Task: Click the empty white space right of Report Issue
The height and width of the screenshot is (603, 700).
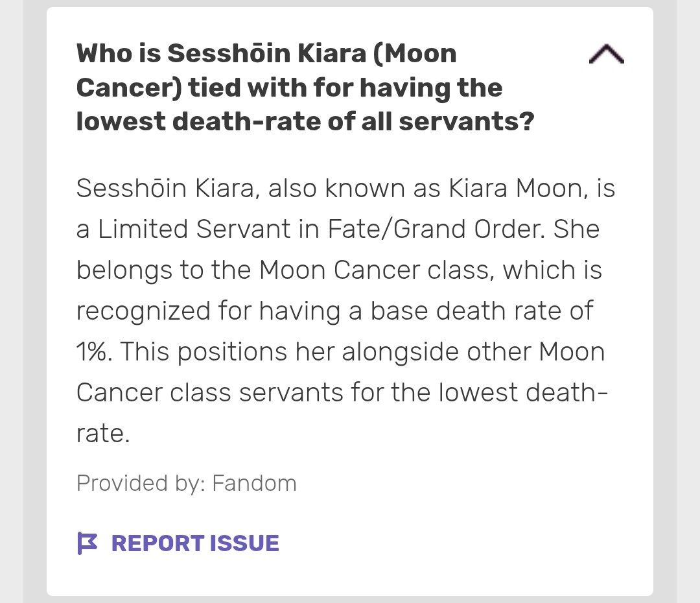Action: pyautogui.click(x=464, y=543)
